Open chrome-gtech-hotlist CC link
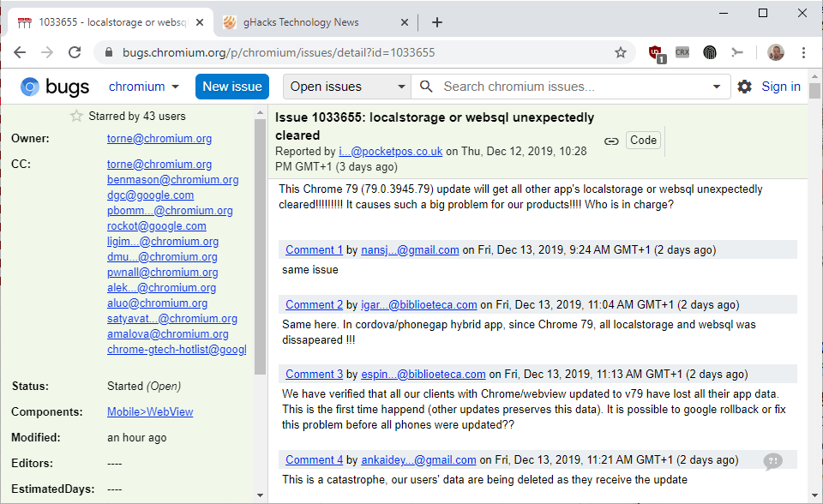The width and height of the screenshot is (823, 504). pyautogui.click(x=177, y=350)
